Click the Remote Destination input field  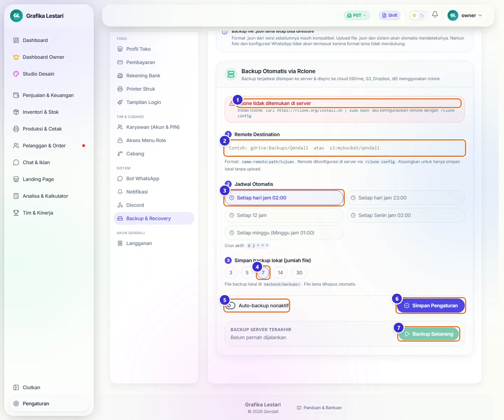click(x=345, y=148)
